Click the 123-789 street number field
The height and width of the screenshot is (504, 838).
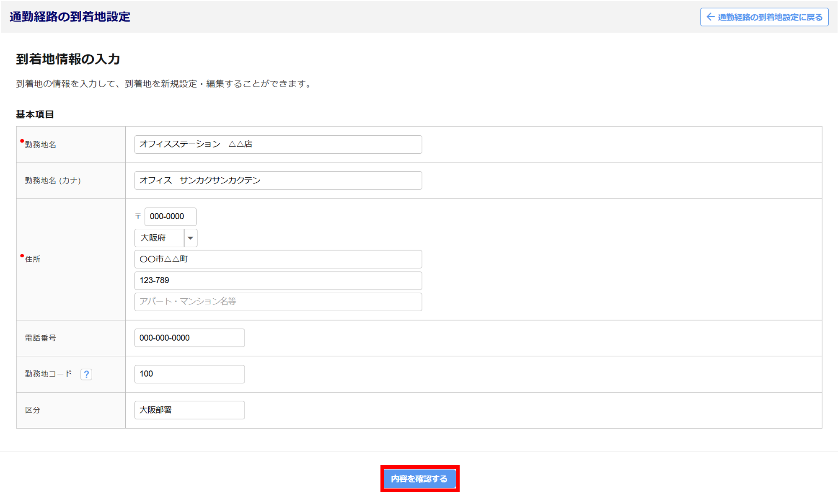pyautogui.click(x=278, y=281)
